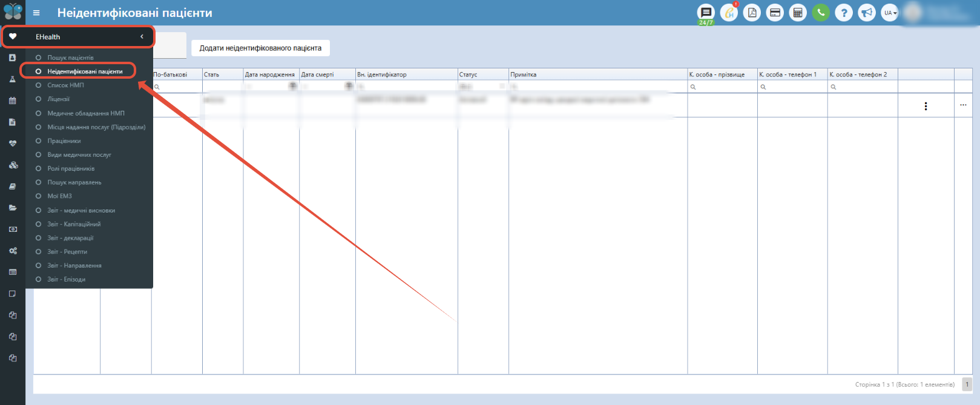The height and width of the screenshot is (405, 980).
Task: Open the heartbeat sidebar icon
Action: pyautogui.click(x=13, y=143)
